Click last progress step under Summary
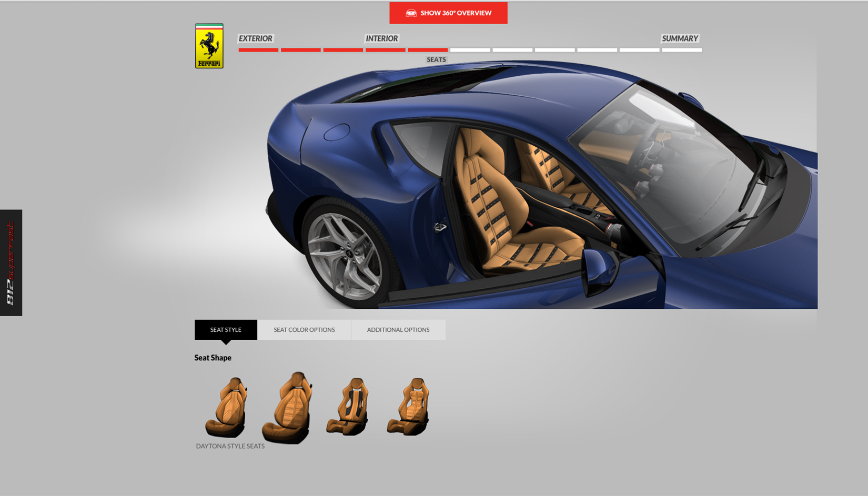This screenshot has height=496, width=868. pyautogui.click(x=682, y=50)
